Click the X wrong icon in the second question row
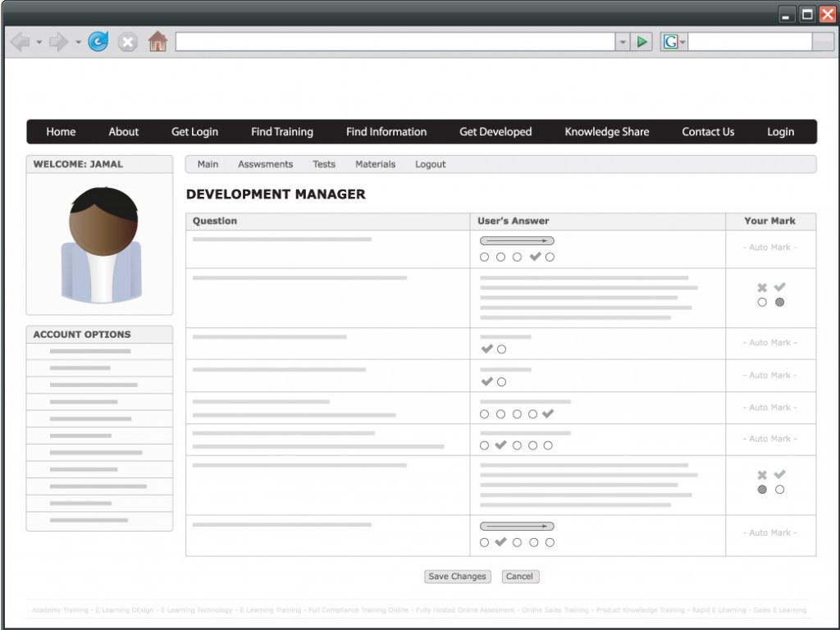840x630 pixels. coord(762,288)
